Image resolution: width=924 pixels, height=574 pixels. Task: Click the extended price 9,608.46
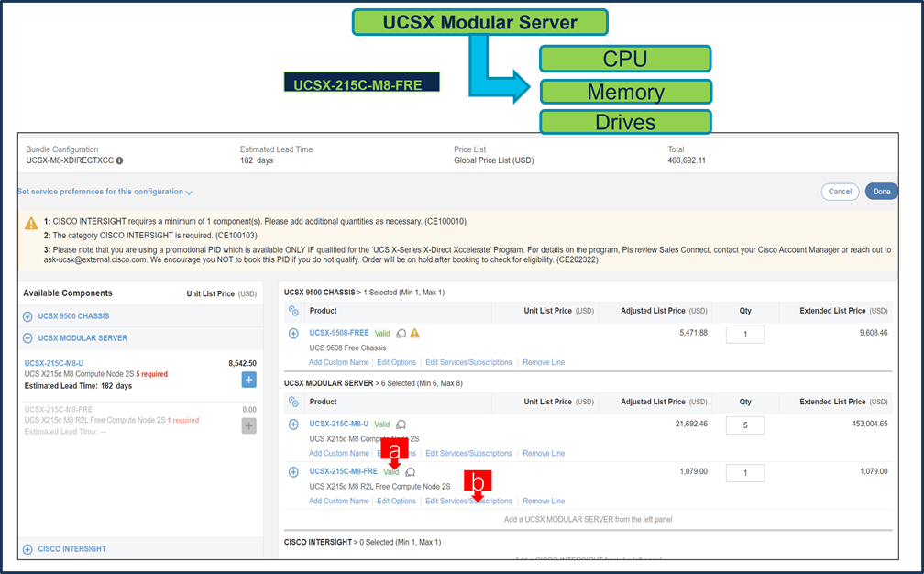click(874, 332)
